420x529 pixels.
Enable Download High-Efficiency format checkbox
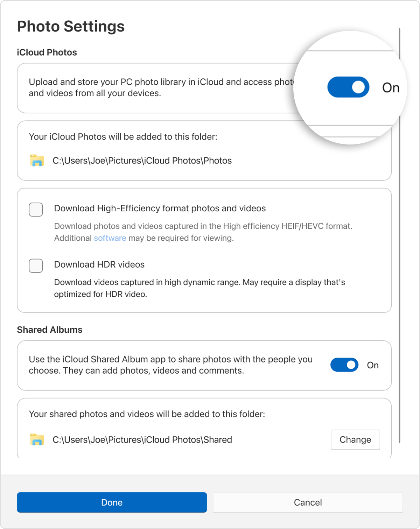tap(36, 210)
